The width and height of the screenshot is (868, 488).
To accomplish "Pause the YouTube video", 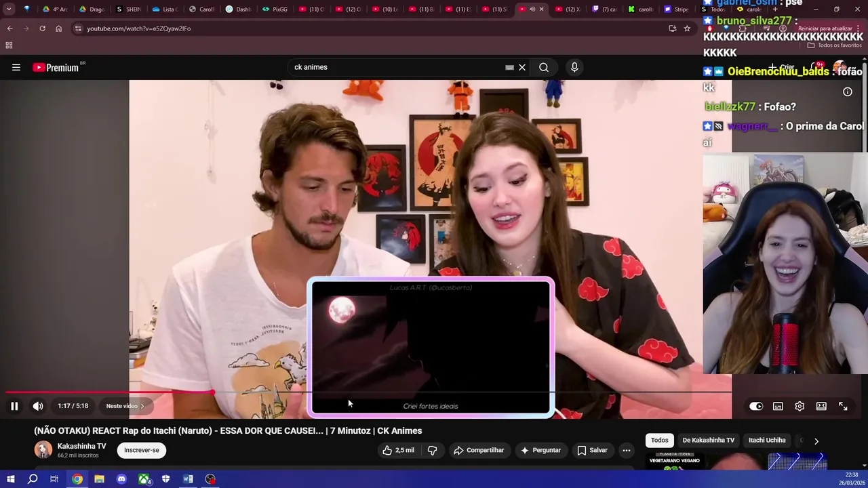I will point(14,406).
